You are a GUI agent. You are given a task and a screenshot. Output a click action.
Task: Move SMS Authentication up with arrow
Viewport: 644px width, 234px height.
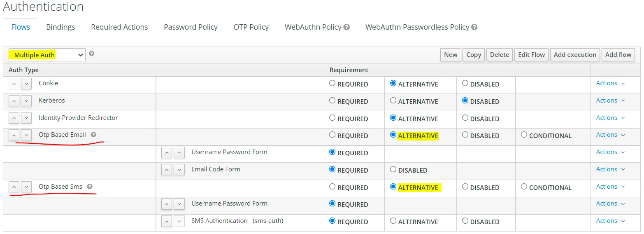(167, 222)
